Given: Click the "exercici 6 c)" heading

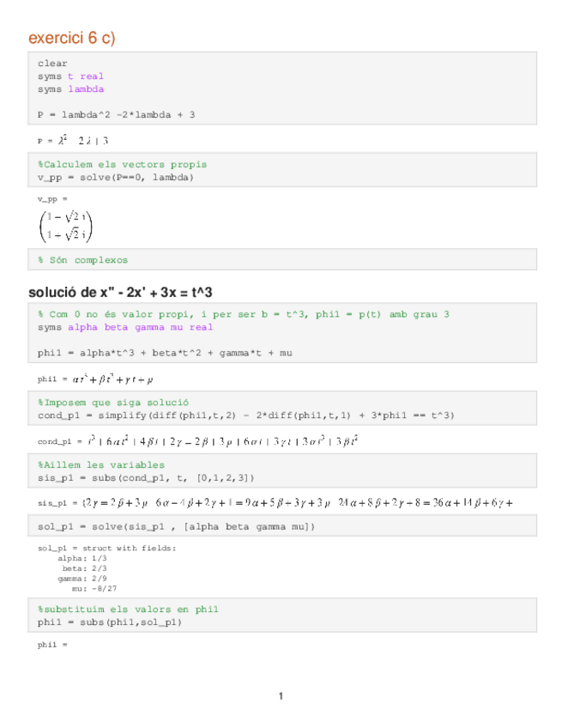Looking at the screenshot, I should point(71,38).
